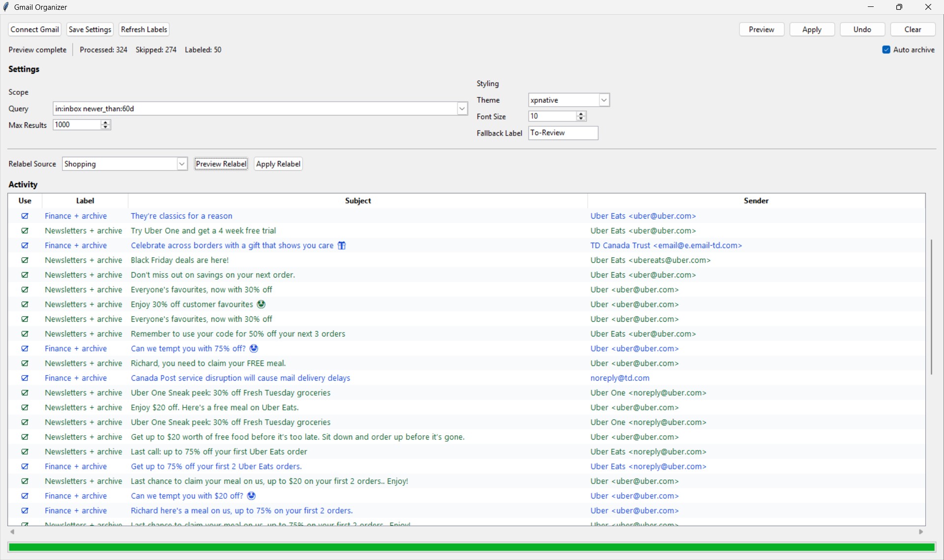944x560 pixels.
Task: Open the Query dropdown
Action: point(461,108)
